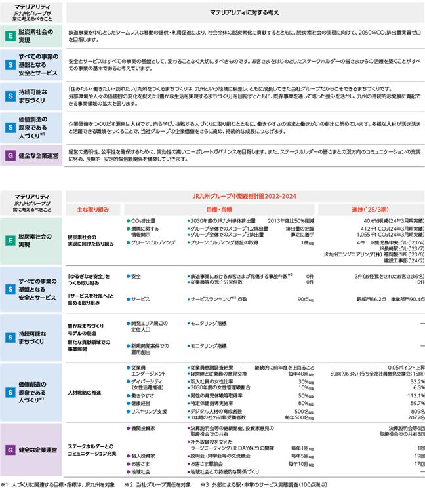The height and width of the screenshot is (504, 425).
Task: Select the 89.7% progress value
Action: click(x=417, y=403)
